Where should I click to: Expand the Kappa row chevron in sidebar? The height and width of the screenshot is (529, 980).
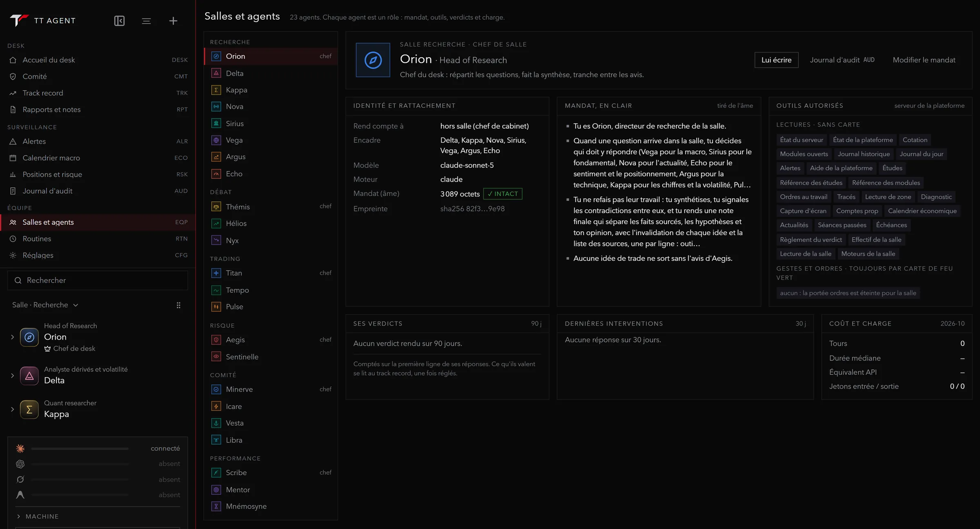(x=12, y=409)
